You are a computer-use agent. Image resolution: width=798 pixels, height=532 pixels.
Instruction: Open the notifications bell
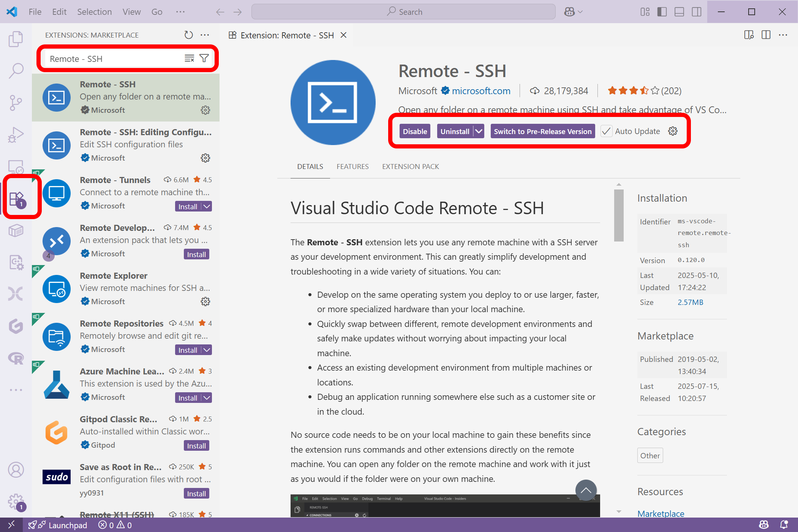(x=783, y=525)
